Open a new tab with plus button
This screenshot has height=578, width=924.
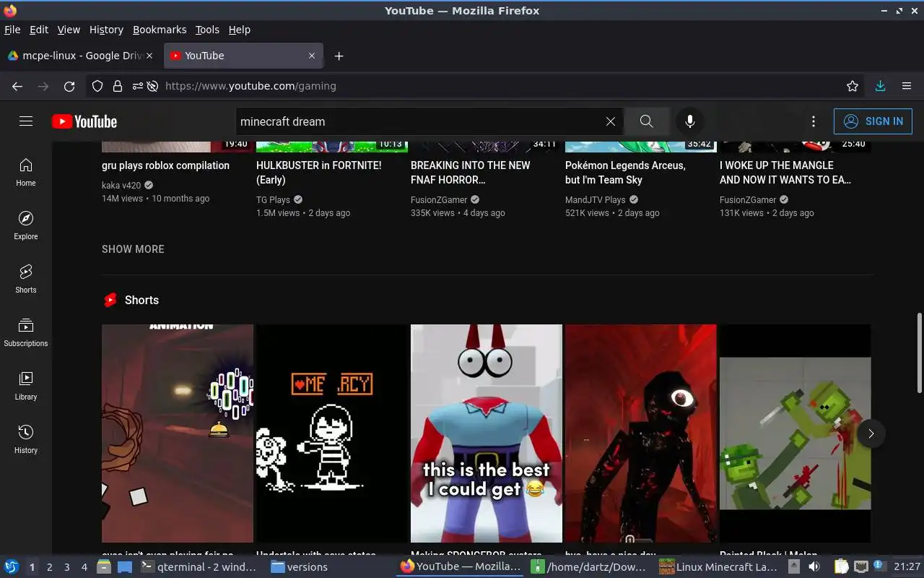(339, 56)
